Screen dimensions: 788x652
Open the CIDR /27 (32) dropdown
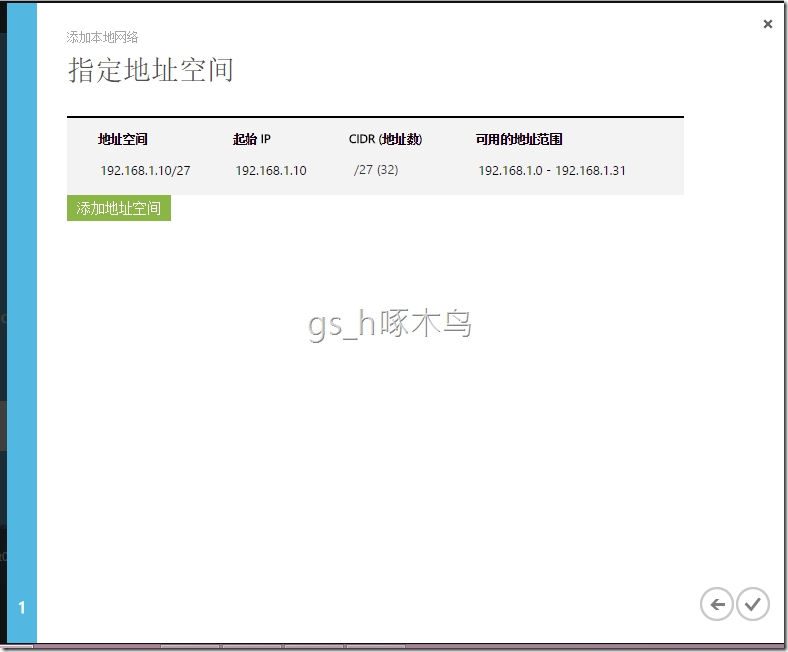pyautogui.click(x=376, y=170)
